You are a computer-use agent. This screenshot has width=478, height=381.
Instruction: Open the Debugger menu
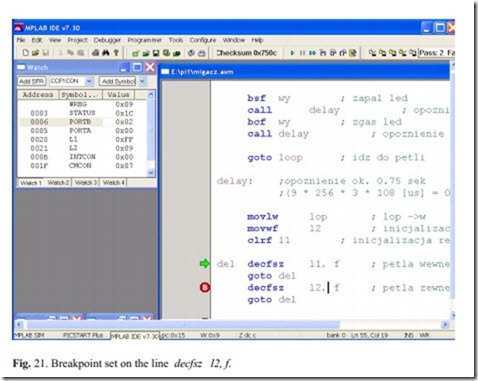pyautogui.click(x=107, y=40)
